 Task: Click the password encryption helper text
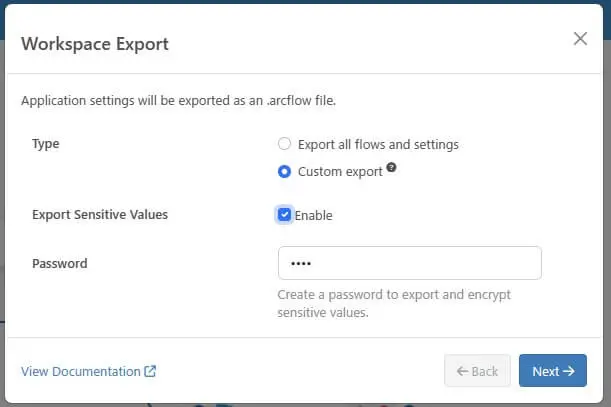click(380, 304)
